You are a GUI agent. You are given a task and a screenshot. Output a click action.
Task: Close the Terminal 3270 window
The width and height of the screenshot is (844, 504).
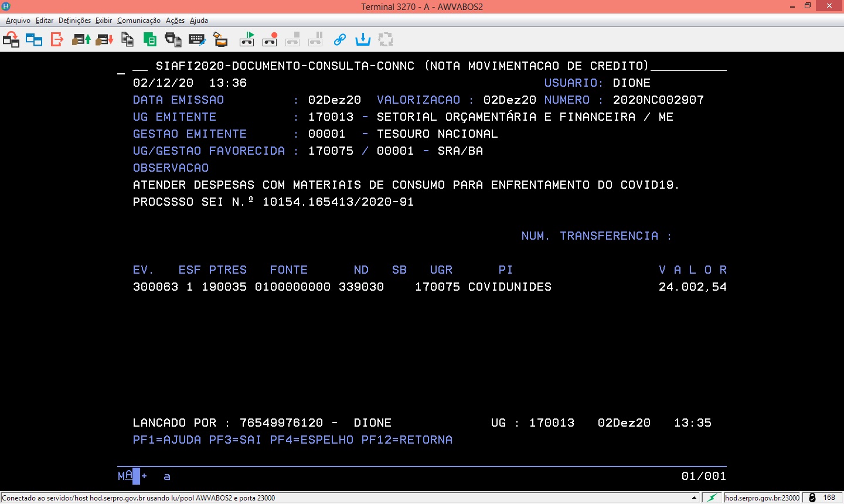point(830,6)
